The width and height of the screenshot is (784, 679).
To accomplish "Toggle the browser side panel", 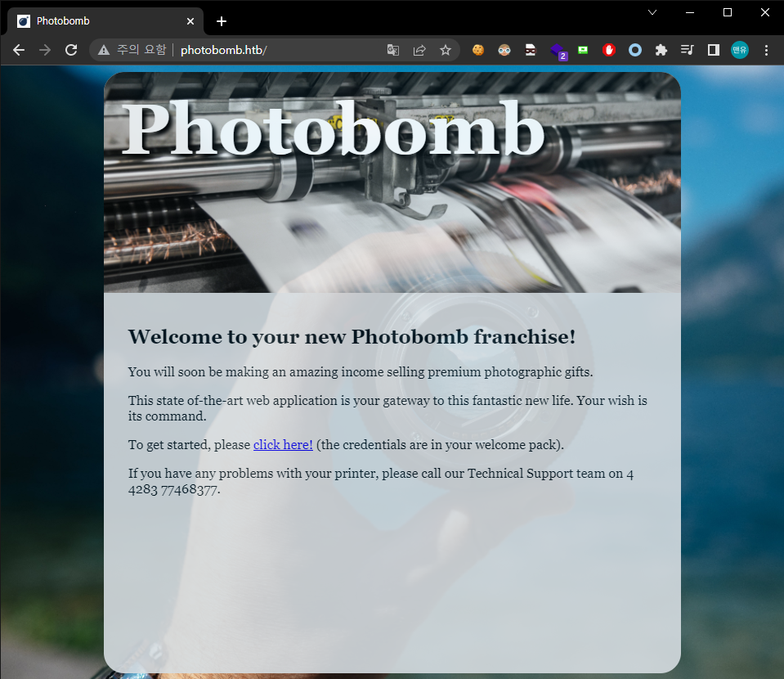I will (713, 50).
